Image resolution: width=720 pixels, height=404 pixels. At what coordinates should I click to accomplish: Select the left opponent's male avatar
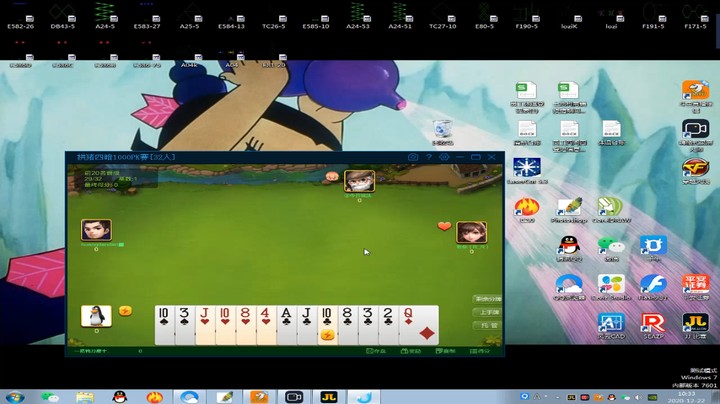(x=96, y=230)
